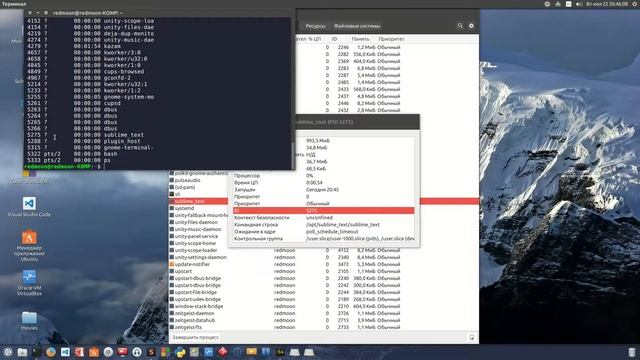Image resolution: width=640 pixels, height=360 pixels.
Task: Click the Запущен property row
Action: 324,189
